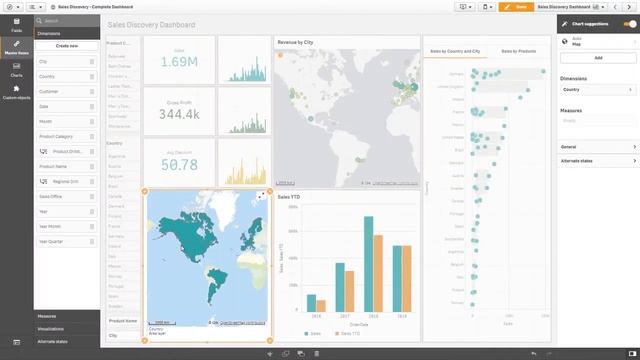The image size is (640, 360).
Task: Click the Sales YTD chart title
Action: pos(289,197)
